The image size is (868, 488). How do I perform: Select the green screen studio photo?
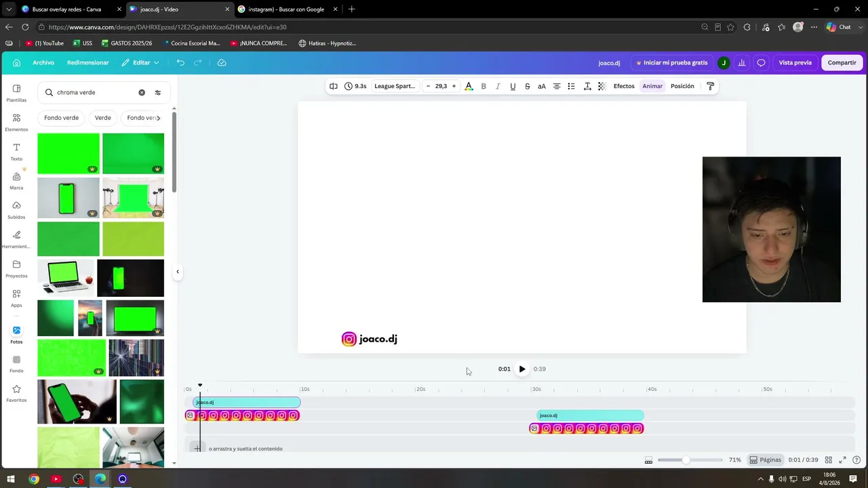tap(133, 198)
